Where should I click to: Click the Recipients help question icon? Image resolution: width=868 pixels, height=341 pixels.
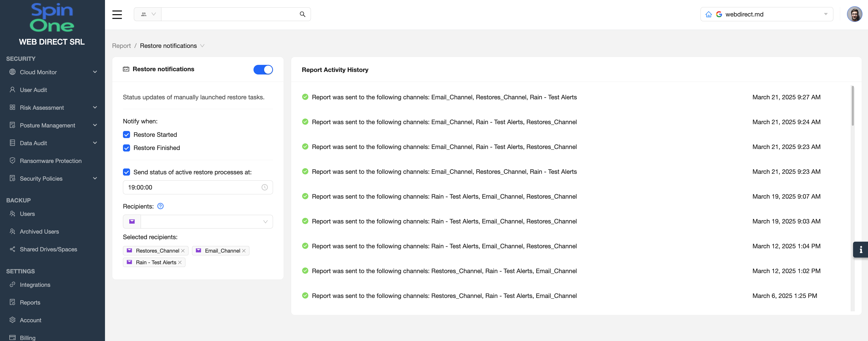click(160, 206)
